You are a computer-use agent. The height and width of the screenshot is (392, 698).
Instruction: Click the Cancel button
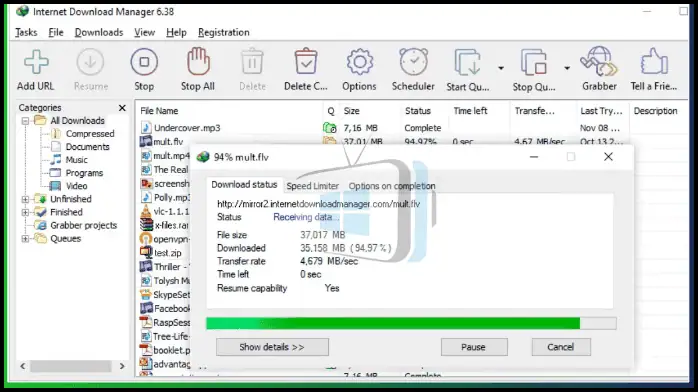tap(561, 347)
